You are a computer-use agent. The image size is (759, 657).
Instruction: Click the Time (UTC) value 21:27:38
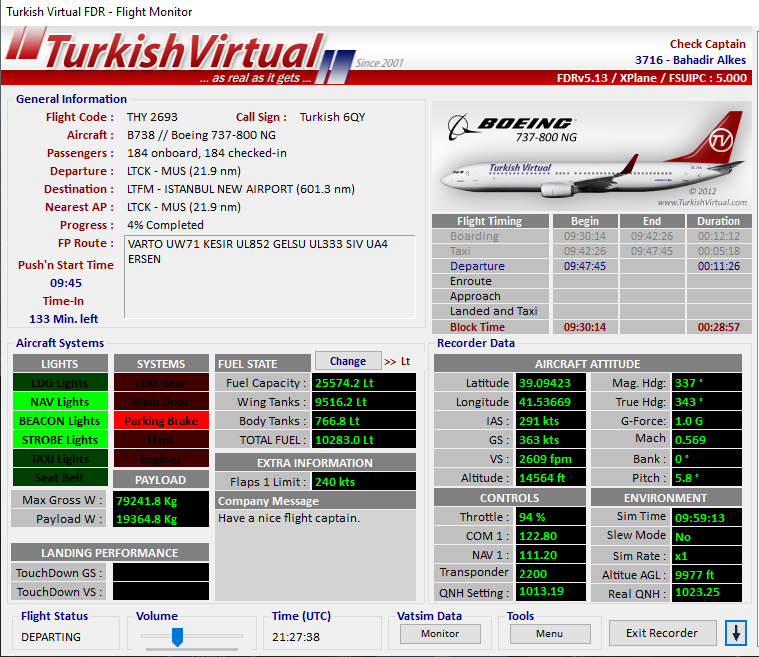296,637
